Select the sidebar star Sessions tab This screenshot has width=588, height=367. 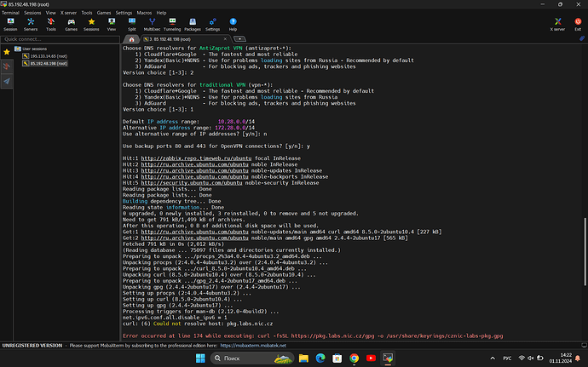click(7, 52)
